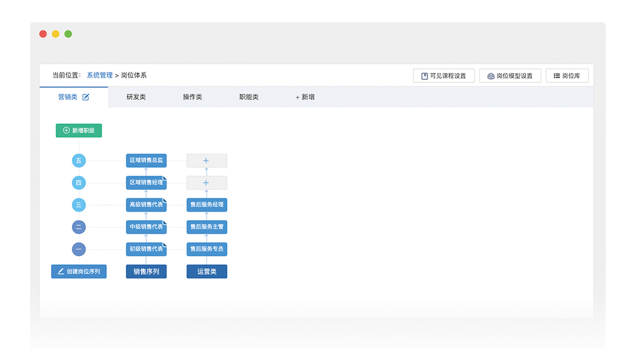Select the 区域销售总监 position node
Image resolution: width=638 pixels, height=364 pixels.
point(146,161)
